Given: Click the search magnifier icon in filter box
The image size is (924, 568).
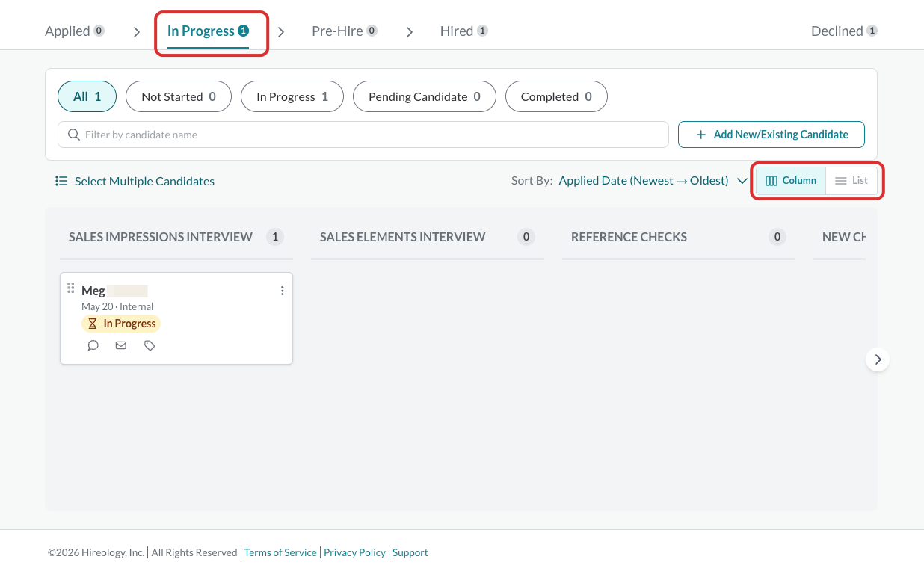Looking at the screenshot, I should point(74,135).
